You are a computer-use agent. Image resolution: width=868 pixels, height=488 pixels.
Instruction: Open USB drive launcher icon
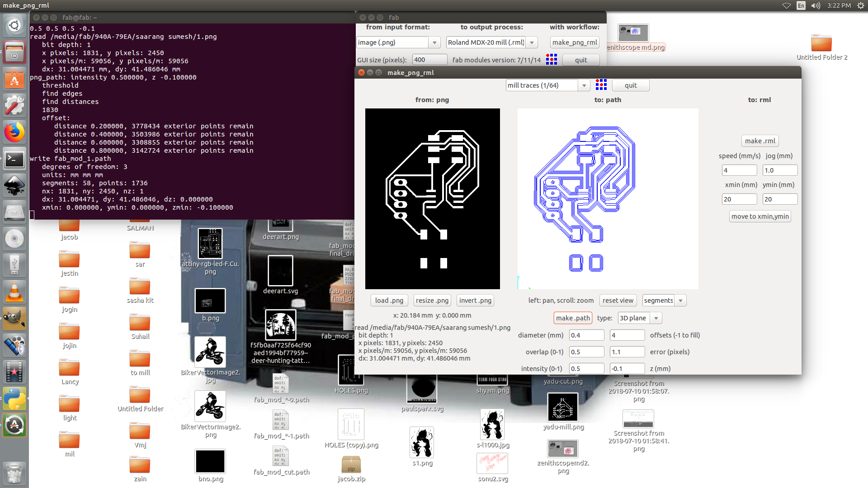coord(14,265)
